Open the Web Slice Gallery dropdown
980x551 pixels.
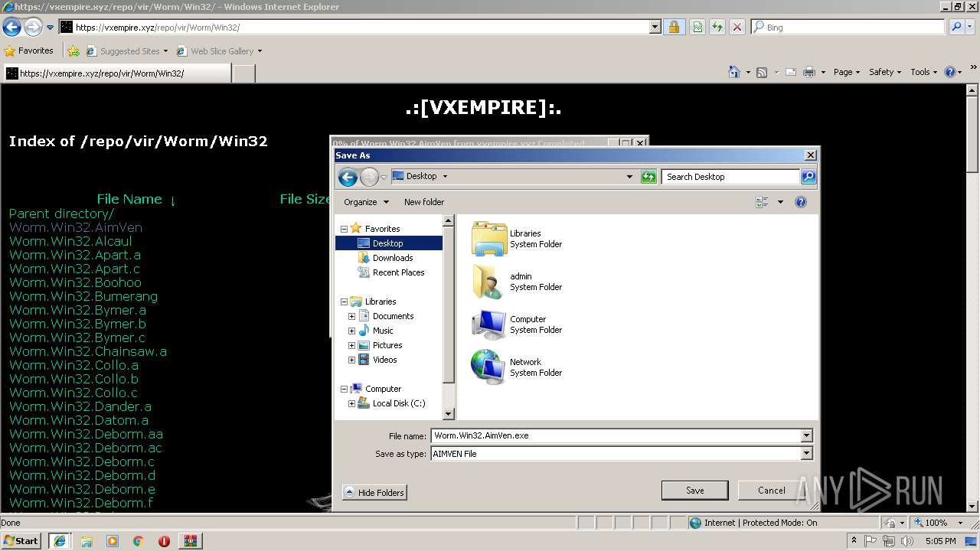(x=260, y=51)
